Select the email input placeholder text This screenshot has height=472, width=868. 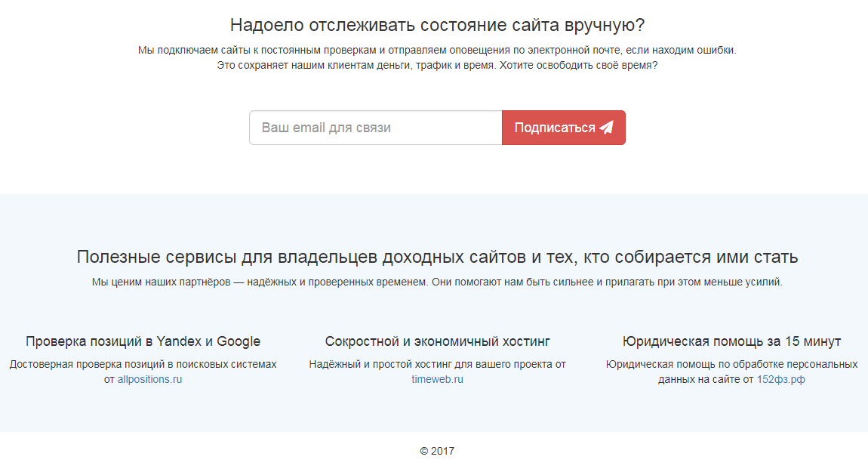325,127
